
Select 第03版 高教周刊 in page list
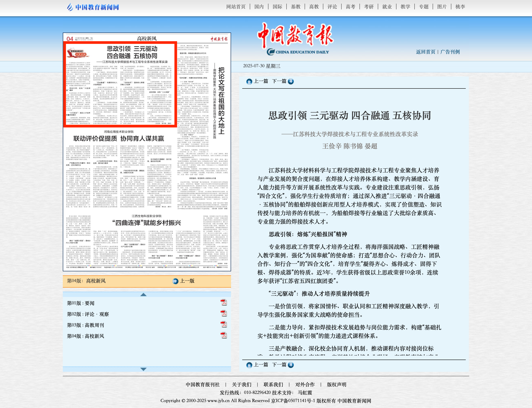[85, 325]
